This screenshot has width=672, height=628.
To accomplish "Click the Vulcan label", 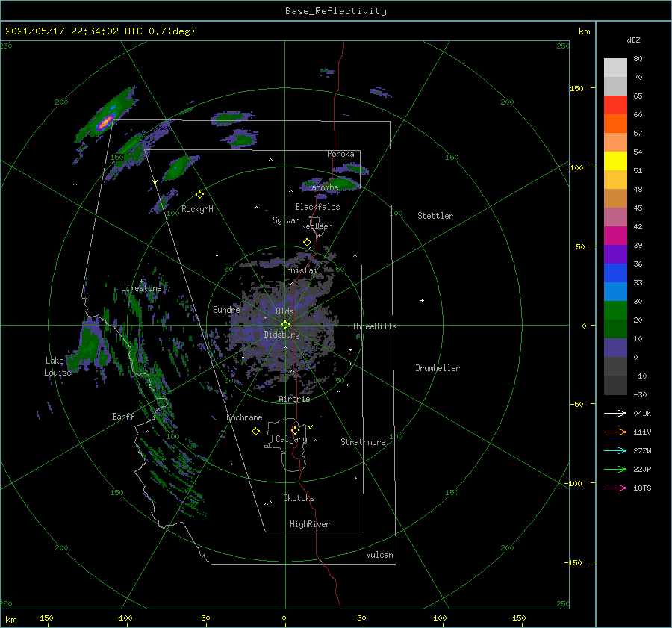I will pyautogui.click(x=379, y=555).
